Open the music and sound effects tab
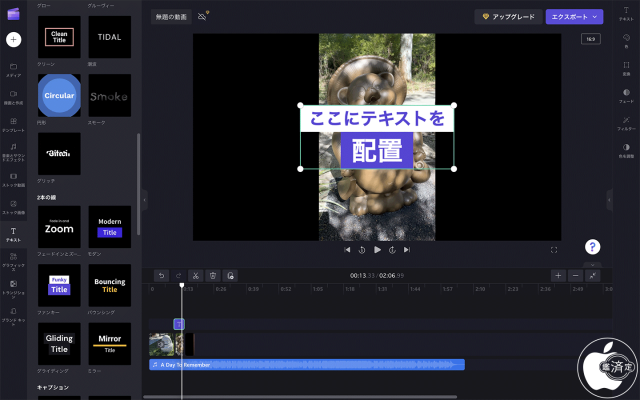Image resolution: width=640 pixels, height=400 pixels. [x=13, y=152]
